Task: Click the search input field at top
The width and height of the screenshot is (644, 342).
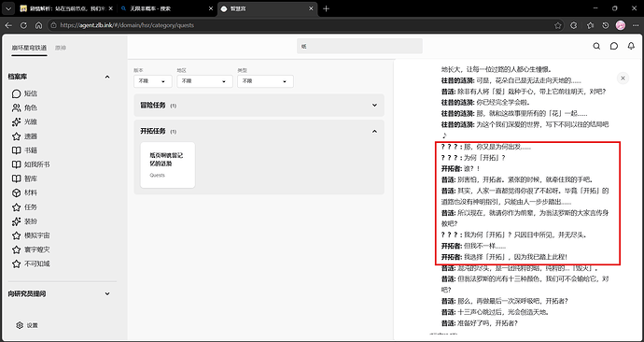Action: (x=359, y=46)
